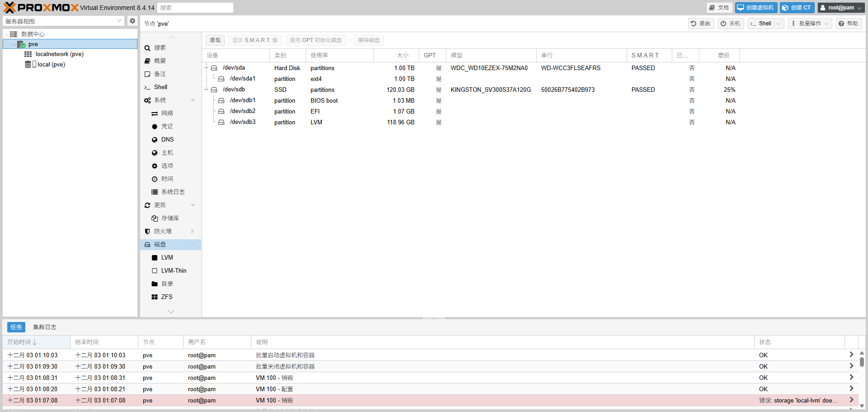Collapse the /dev/sdb disk tree node
This screenshot has width=868, height=412.
(x=207, y=90)
